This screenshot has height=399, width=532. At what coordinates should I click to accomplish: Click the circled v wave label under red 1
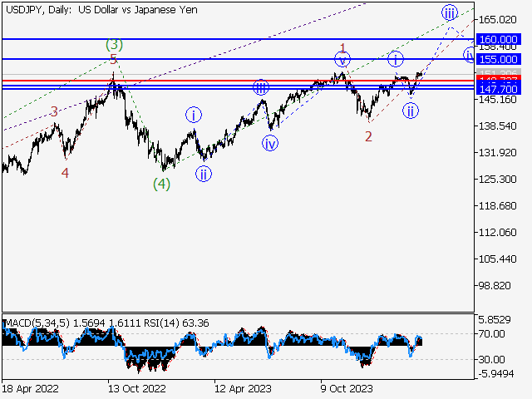tap(342, 59)
